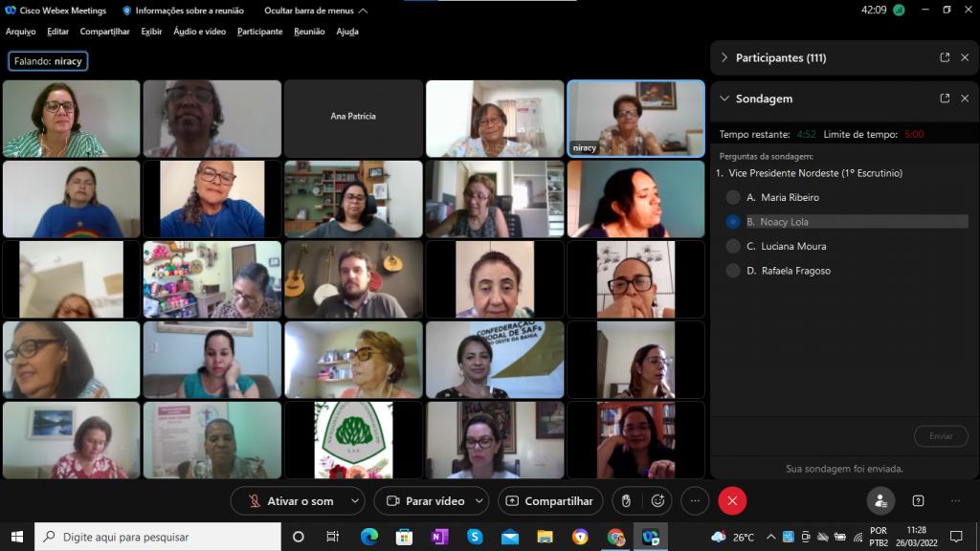The width and height of the screenshot is (980, 551).
Task: Click the red leave meeting button
Action: coord(732,500)
